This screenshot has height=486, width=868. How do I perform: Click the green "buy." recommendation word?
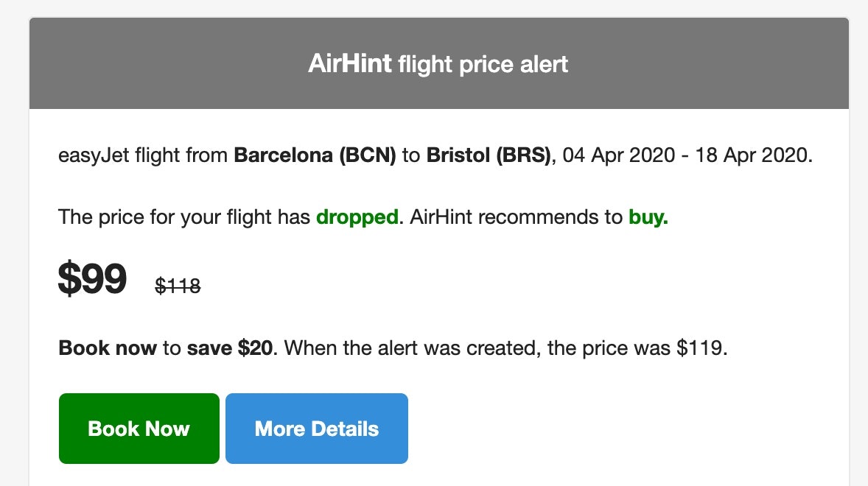(648, 217)
